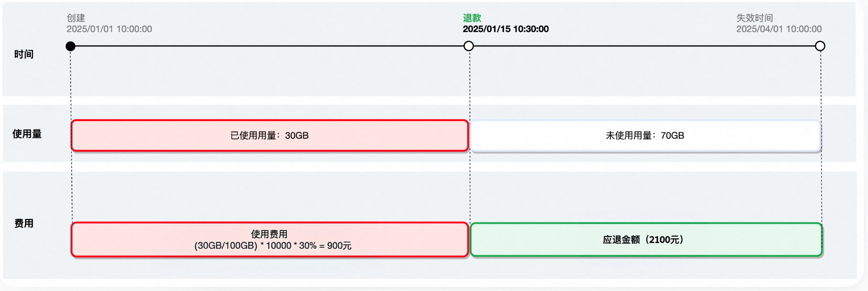
Task: Select the white 未使用用量 70GB bar
Action: [x=646, y=136]
